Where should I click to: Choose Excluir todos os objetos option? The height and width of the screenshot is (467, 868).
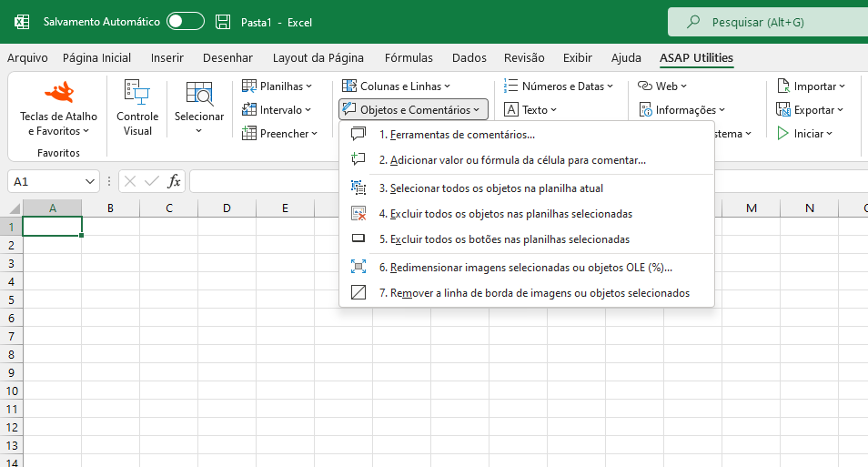tap(527, 214)
